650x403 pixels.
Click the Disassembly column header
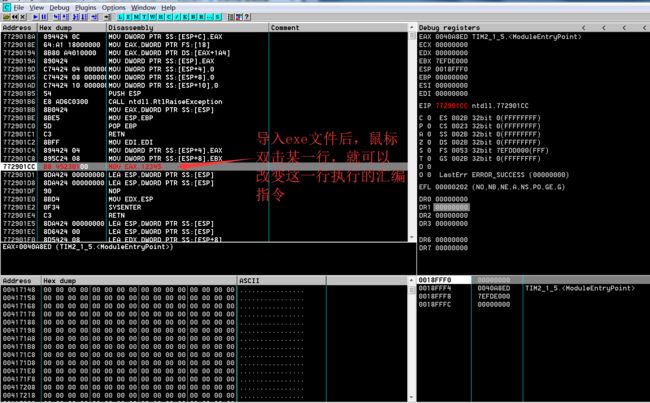pos(187,27)
